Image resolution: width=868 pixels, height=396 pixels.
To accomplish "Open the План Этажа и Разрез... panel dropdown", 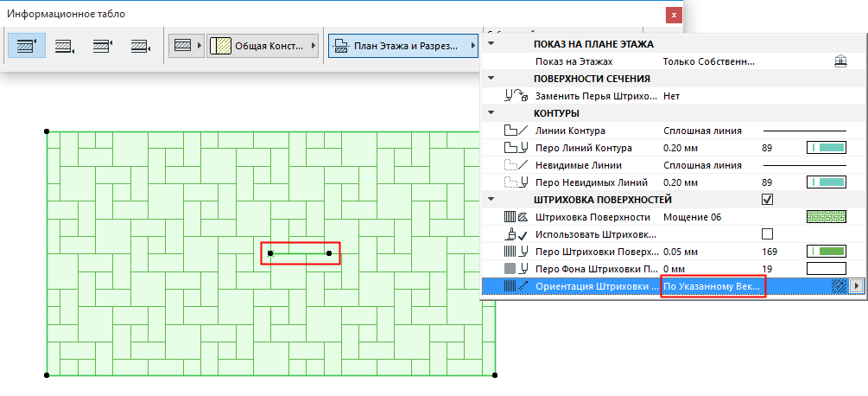I will pos(403,46).
